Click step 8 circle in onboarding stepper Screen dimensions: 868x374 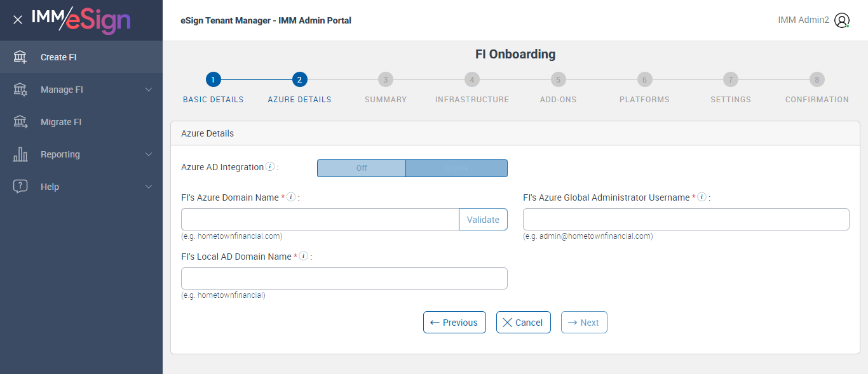(x=817, y=79)
